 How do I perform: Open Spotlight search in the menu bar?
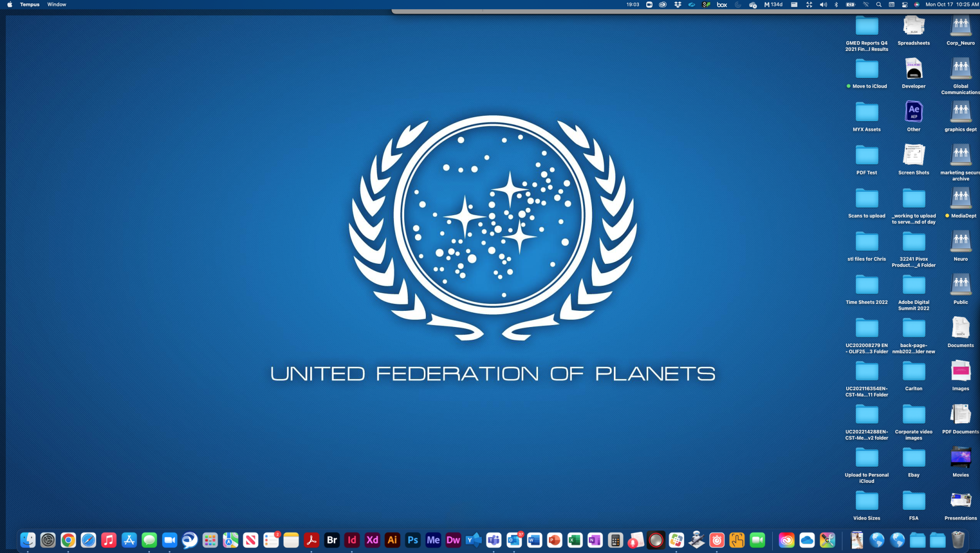pos(879,4)
